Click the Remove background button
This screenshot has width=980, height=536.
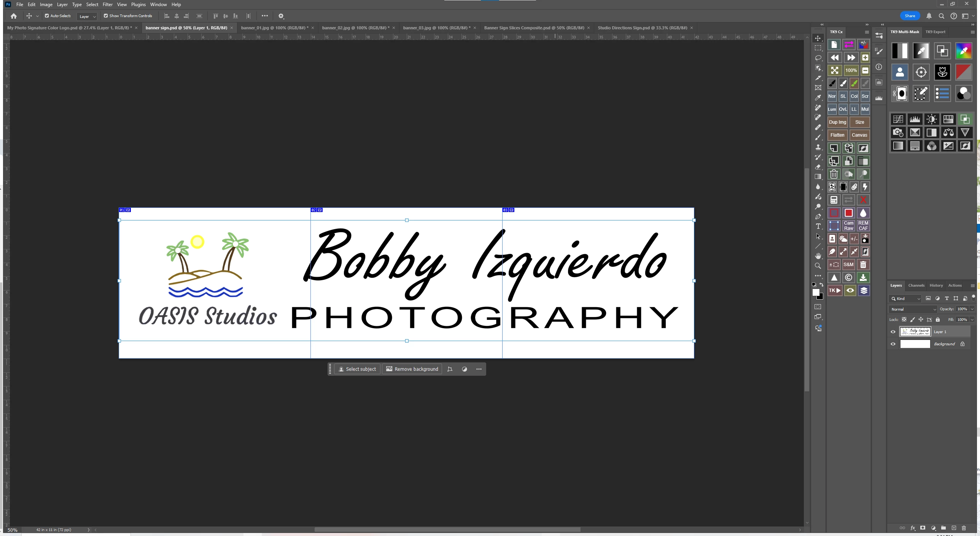coord(412,369)
